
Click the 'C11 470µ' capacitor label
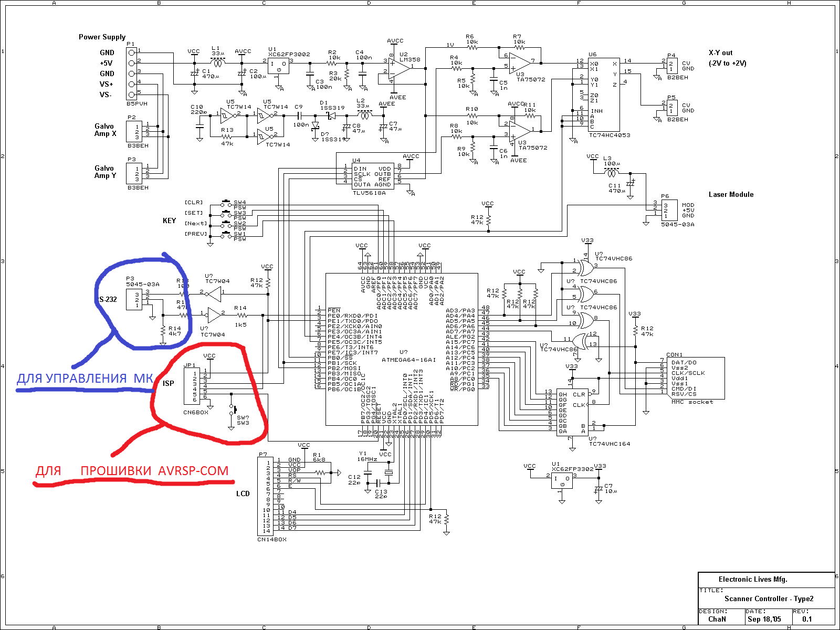(x=616, y=188)
